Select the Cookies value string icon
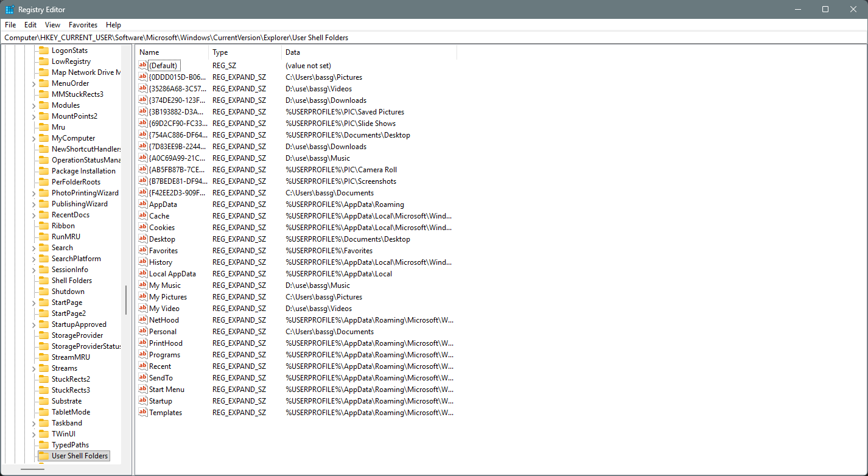 pyautogui.click(x=143, y=228)
